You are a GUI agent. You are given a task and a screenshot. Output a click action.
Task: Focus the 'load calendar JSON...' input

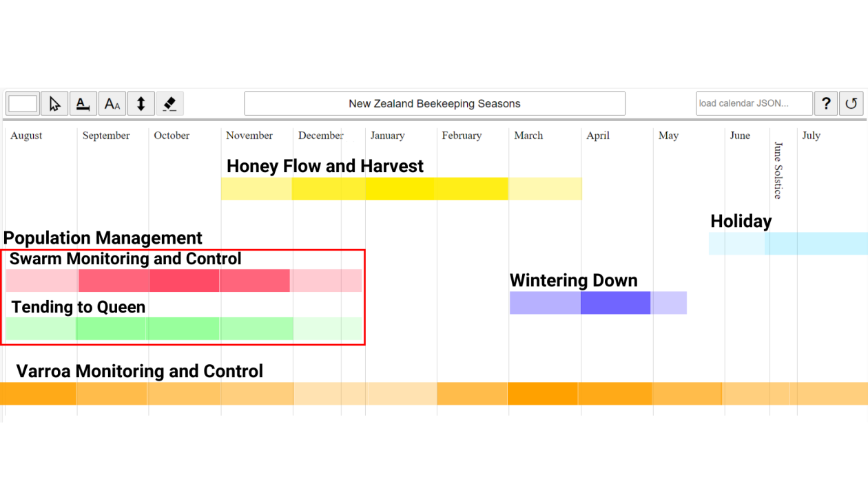(754, 104)
